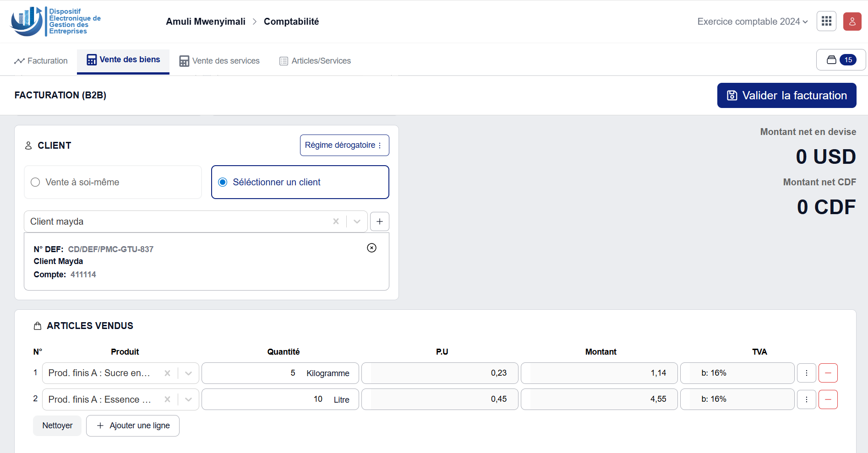
Task: Click Ajouter une ligne button
Action: pyautogui.click(x=133, y=426)
